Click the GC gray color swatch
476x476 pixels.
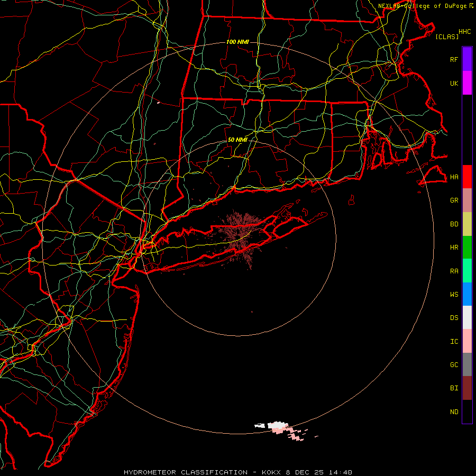pyautogui.click(x=467, y=364)
